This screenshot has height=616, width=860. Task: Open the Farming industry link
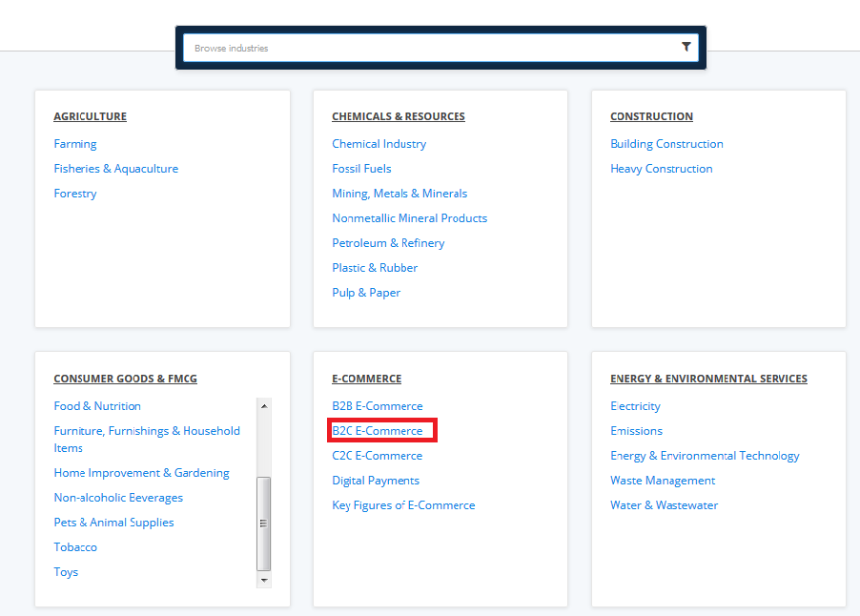click(75, 144)
